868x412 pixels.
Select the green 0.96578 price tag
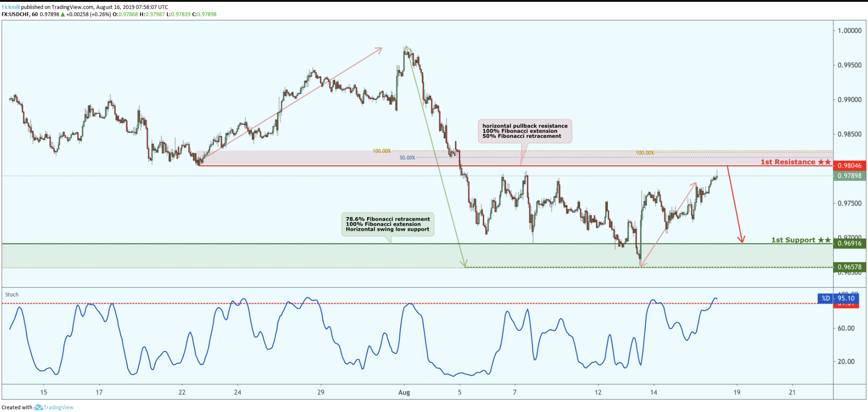tap(849, 267)
